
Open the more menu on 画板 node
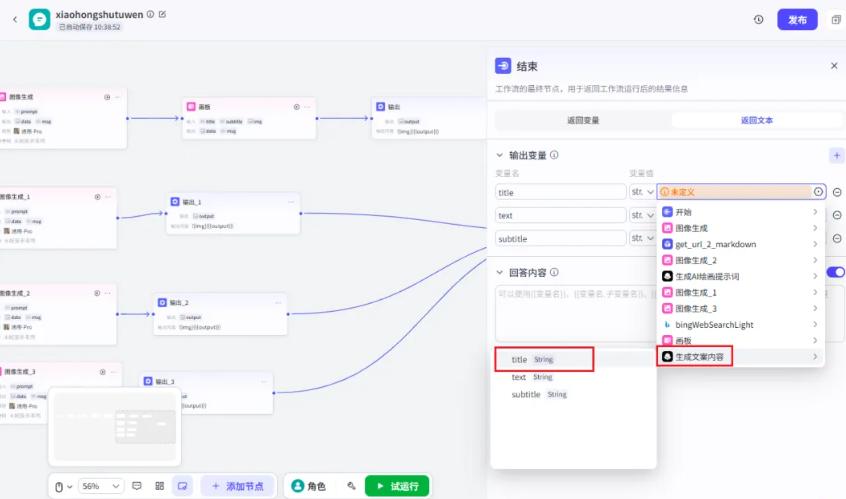[x=308, y=107]
